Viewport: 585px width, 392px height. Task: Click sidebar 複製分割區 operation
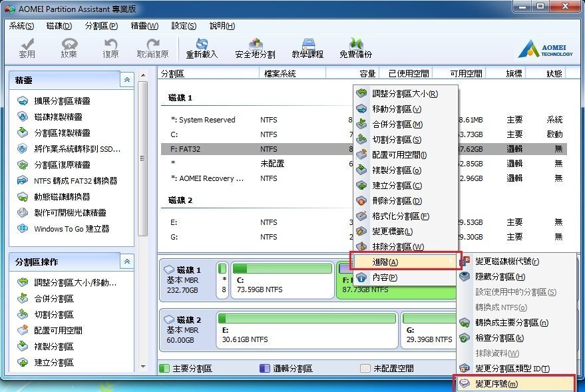click(45, 346)
